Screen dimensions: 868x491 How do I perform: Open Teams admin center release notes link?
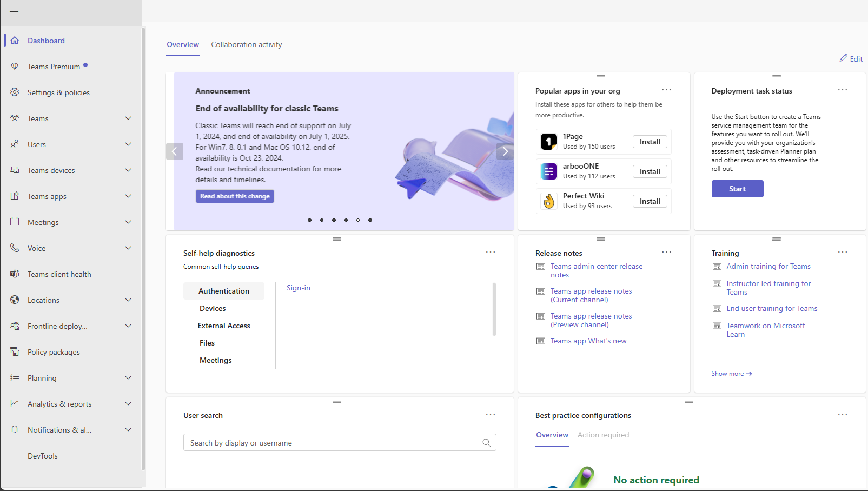tap(597, 270)
